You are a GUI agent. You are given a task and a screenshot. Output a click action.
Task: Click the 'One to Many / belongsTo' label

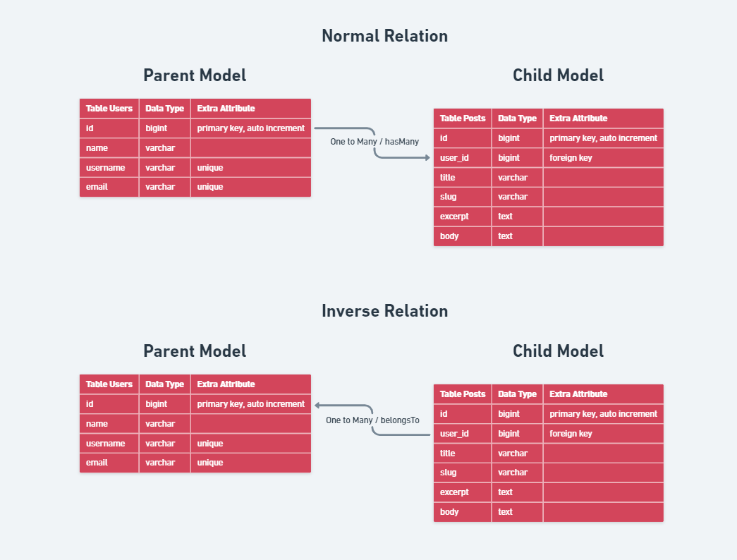tap(372, 420)
